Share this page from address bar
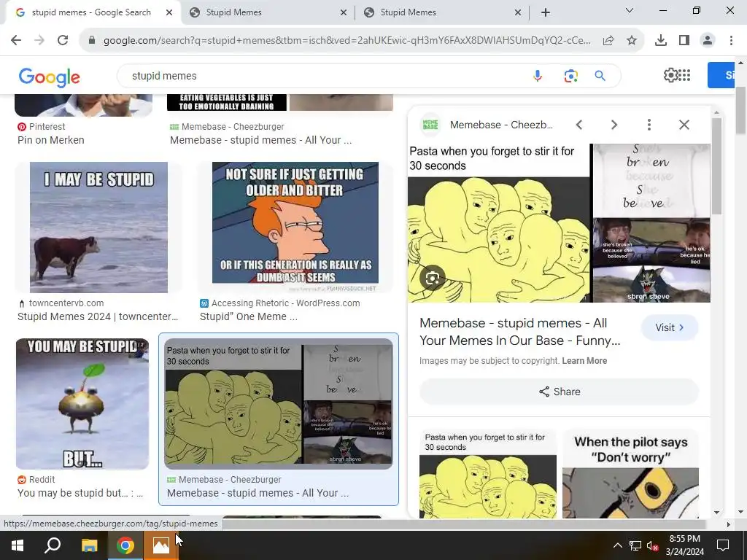 tap(608, 41)
